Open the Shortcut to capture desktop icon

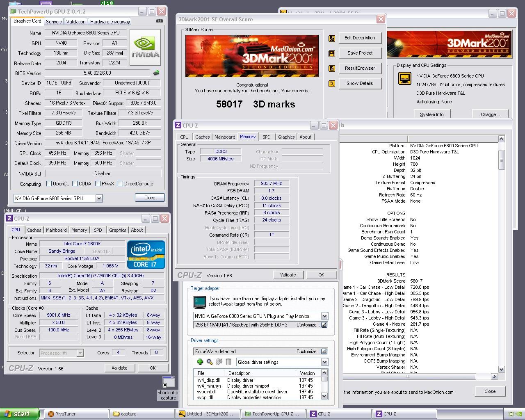(168, 388)
